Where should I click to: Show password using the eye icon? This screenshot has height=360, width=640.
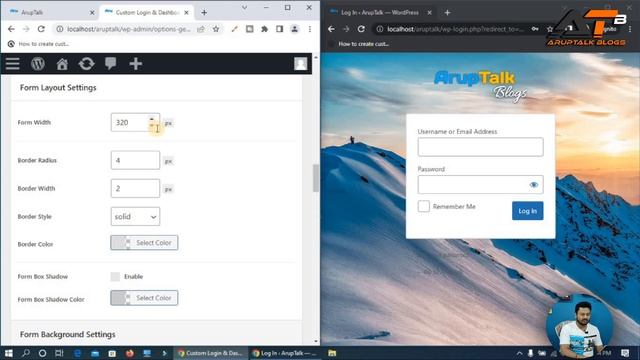click(533, 185)
